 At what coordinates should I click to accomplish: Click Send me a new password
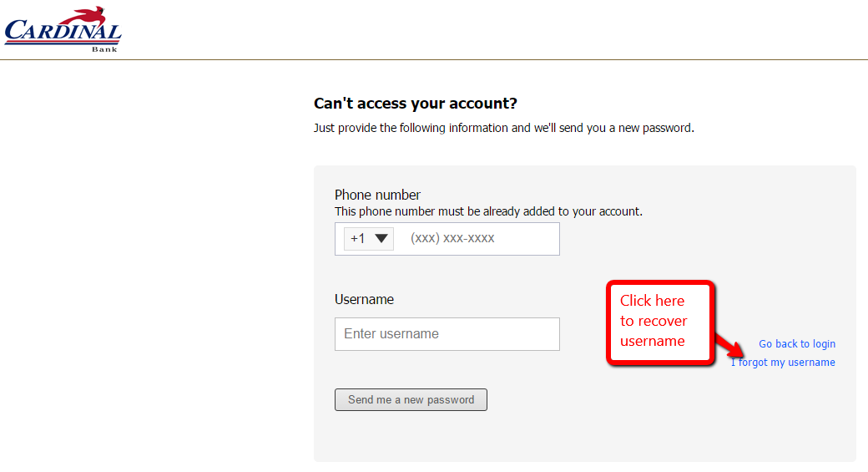pyautogui.click(x=411, y=400)
